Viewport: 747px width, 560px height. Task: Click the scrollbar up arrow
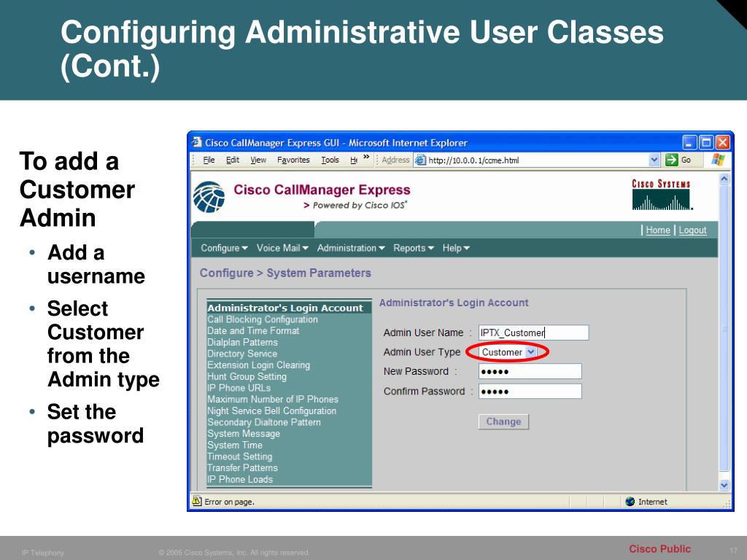(724, 179)
